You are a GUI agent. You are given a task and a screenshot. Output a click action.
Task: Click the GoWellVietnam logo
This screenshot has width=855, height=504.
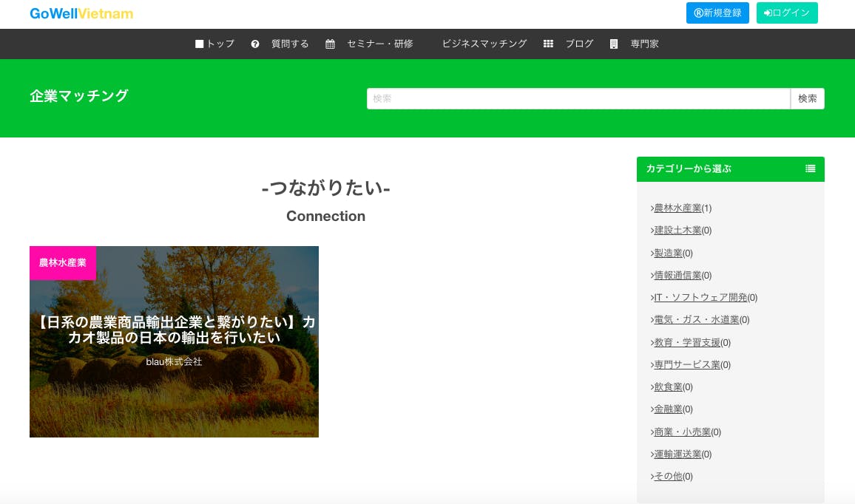click(81, 13)
